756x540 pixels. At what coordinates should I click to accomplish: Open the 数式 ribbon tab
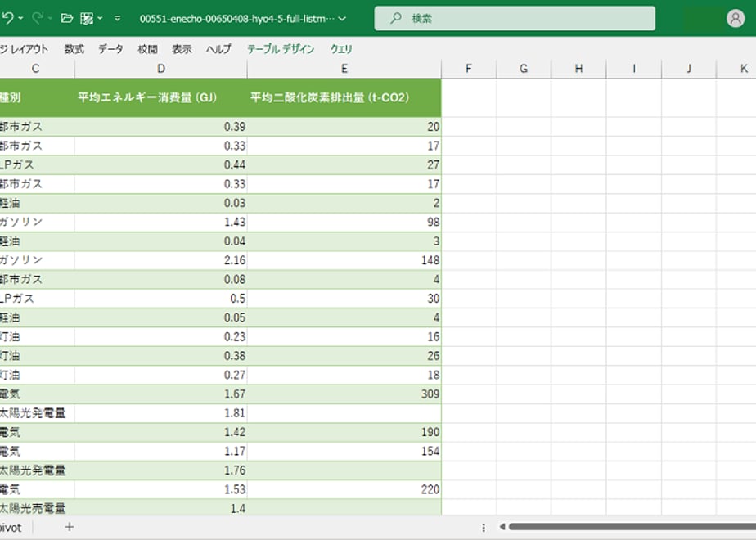click(74, 49)
